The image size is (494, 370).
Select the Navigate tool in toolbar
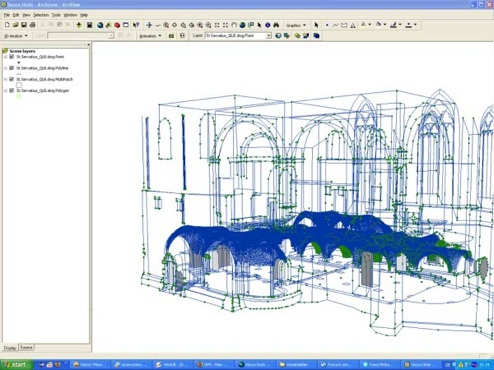click(x=149, y=25)
